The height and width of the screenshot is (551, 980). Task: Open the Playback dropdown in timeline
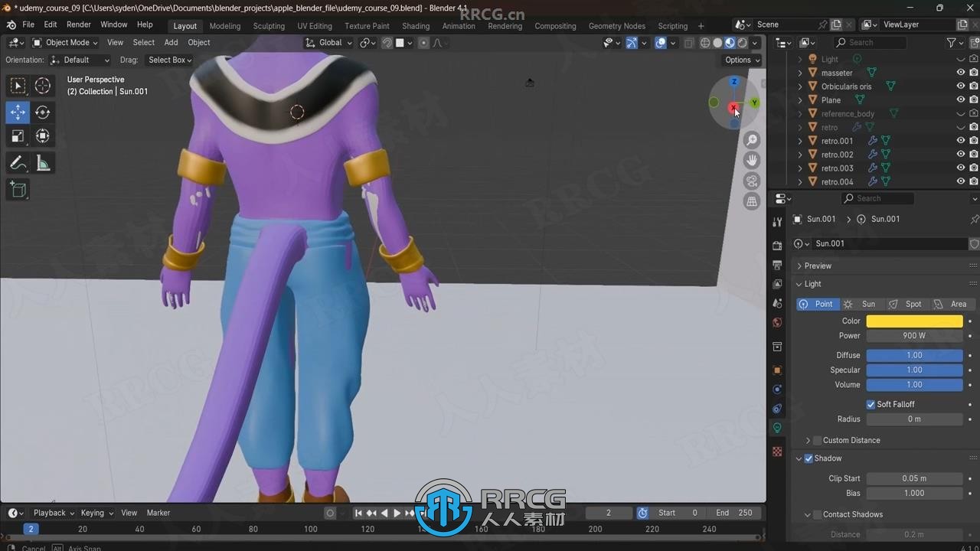click(x=53, y=513)
